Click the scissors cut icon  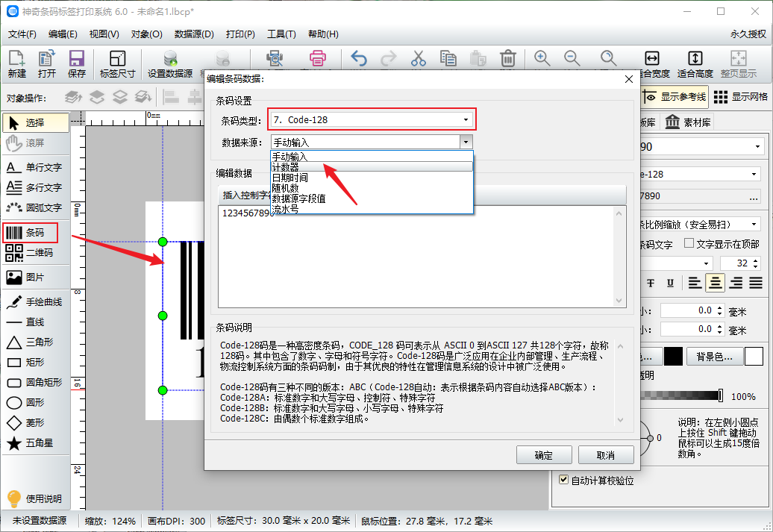click(x=418, y=58)
